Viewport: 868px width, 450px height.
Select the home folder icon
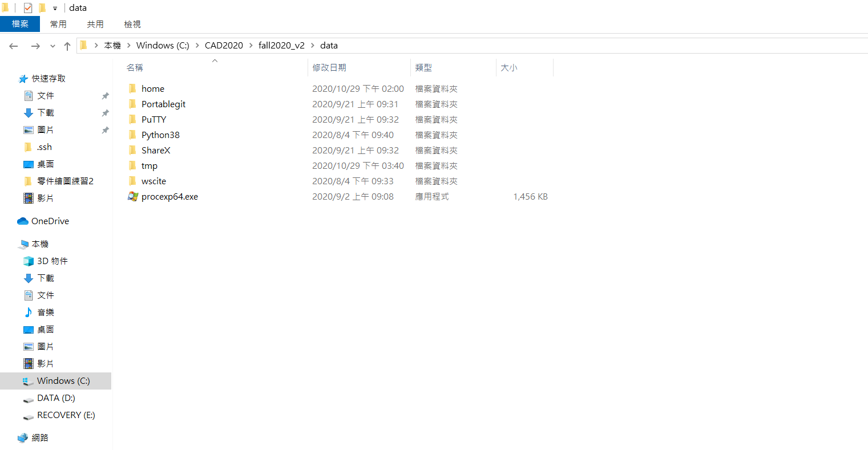[x=132, y=88]
